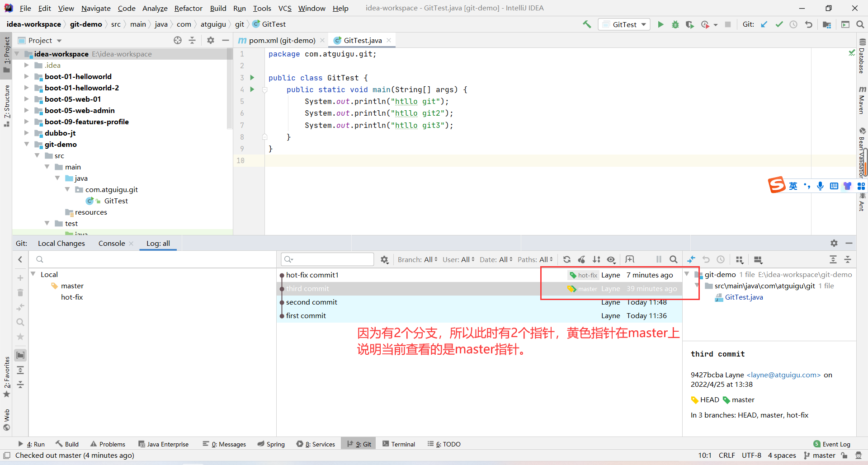The width and height of the screenshot is (868, 465).
Task: Collapse git-demo project folder
Action: pyautogui.click(x=27, y=144)
